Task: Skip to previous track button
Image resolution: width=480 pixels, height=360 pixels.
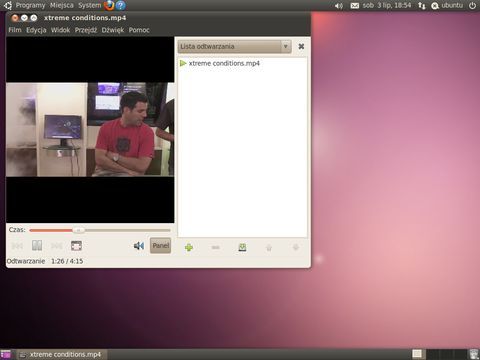Action: 17,246
